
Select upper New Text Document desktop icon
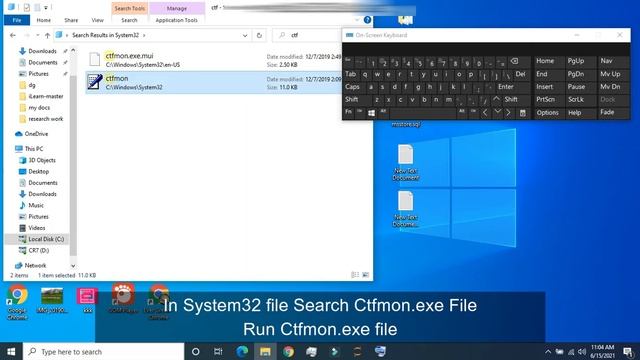pos(406,162)
